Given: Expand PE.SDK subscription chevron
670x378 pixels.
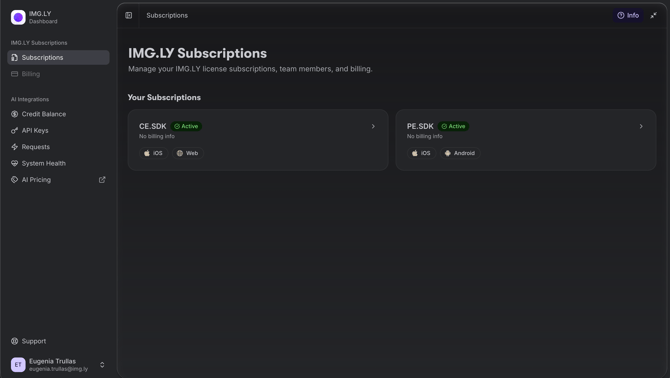Looking at the screenshot, I should [x=641, y=126].
